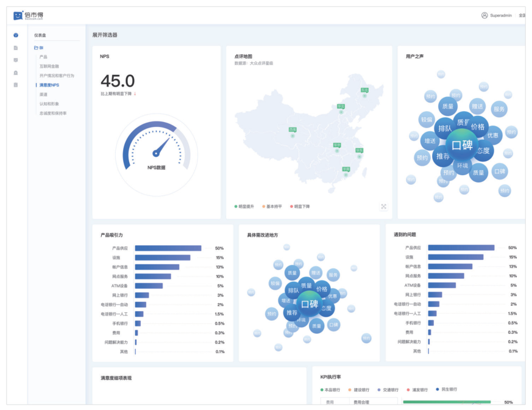
Task: Expand the 展开筛选器 filter panel
Action: 105,35
